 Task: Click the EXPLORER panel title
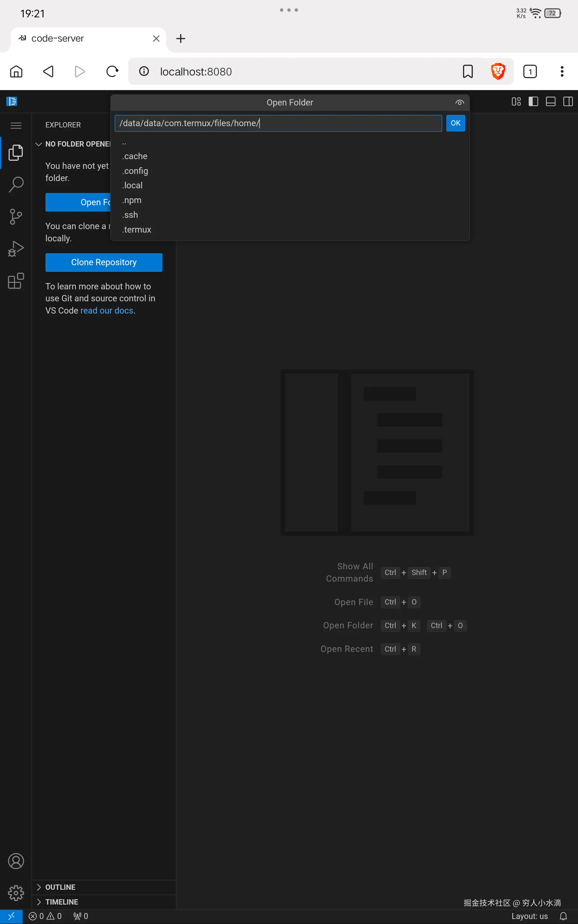[63, 125]
